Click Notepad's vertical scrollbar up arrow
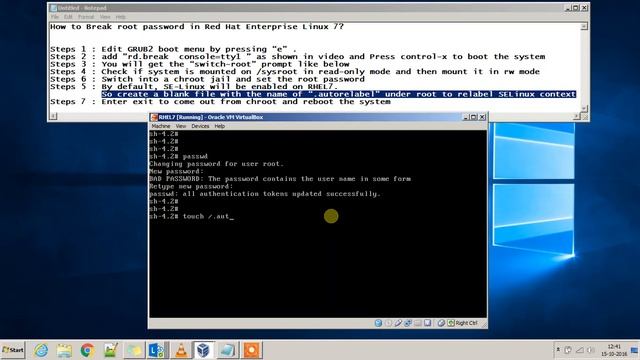This screenshot has height=360, width=640. click(x=584, y=27)
